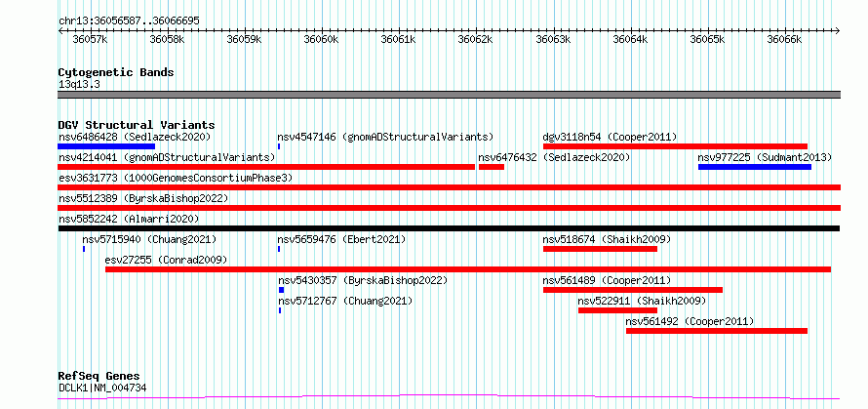Select the red dgv3118n54 variant bar
The image size is (868, 409).
[675, 146]
